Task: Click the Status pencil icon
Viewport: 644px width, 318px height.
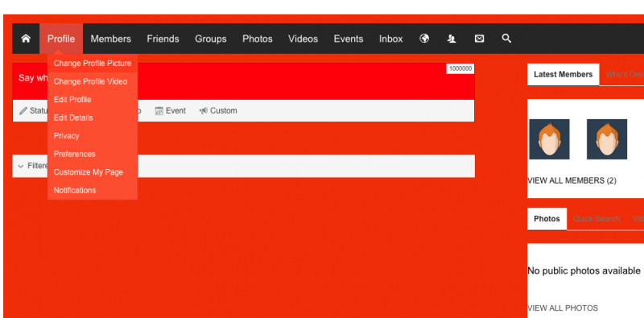Action: [23, 111]
